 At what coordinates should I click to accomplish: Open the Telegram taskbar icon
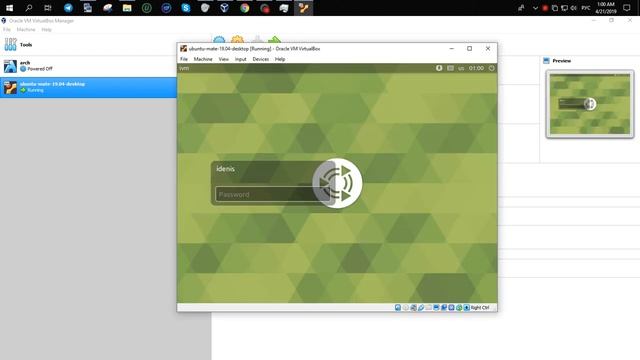coord(68,8)
